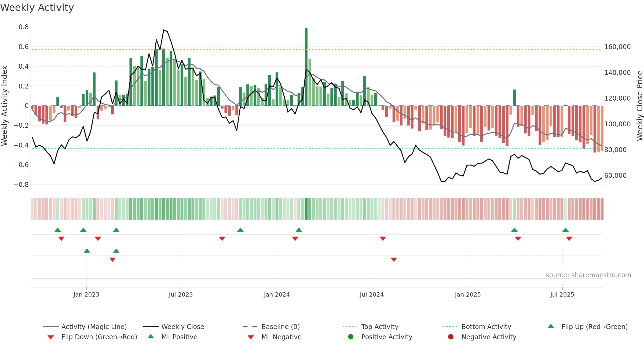Click the Weekly Activity Index axis title
Image resolution: width=644 pixels, height=362 pixels.
5,106
